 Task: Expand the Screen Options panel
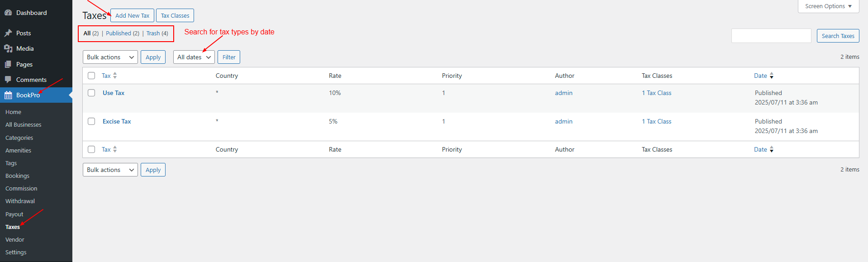[x=829, y=6]
